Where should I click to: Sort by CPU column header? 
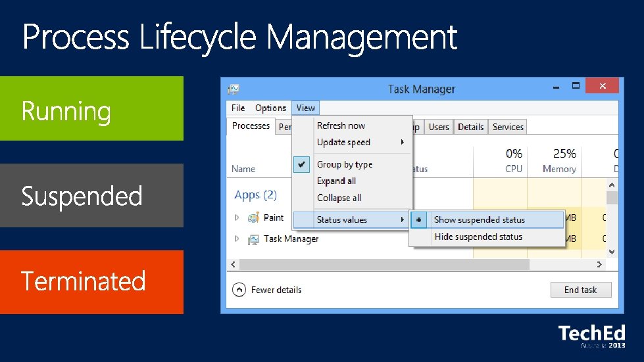pos(513,169)
